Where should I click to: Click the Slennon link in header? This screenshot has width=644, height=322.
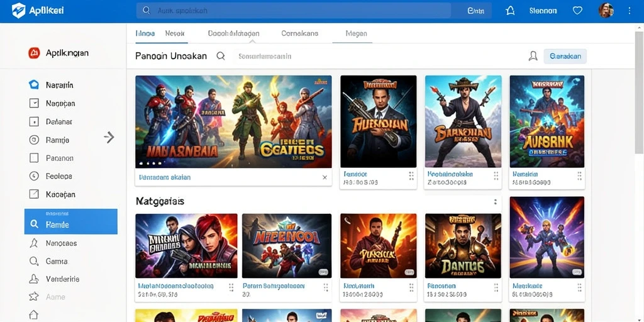coord(543,11)
